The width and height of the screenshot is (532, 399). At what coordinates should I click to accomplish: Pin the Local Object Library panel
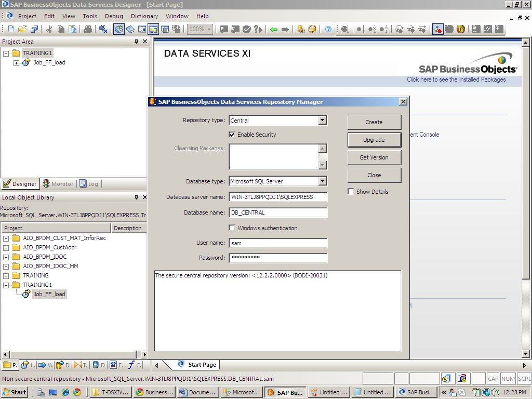coord(137,197)
